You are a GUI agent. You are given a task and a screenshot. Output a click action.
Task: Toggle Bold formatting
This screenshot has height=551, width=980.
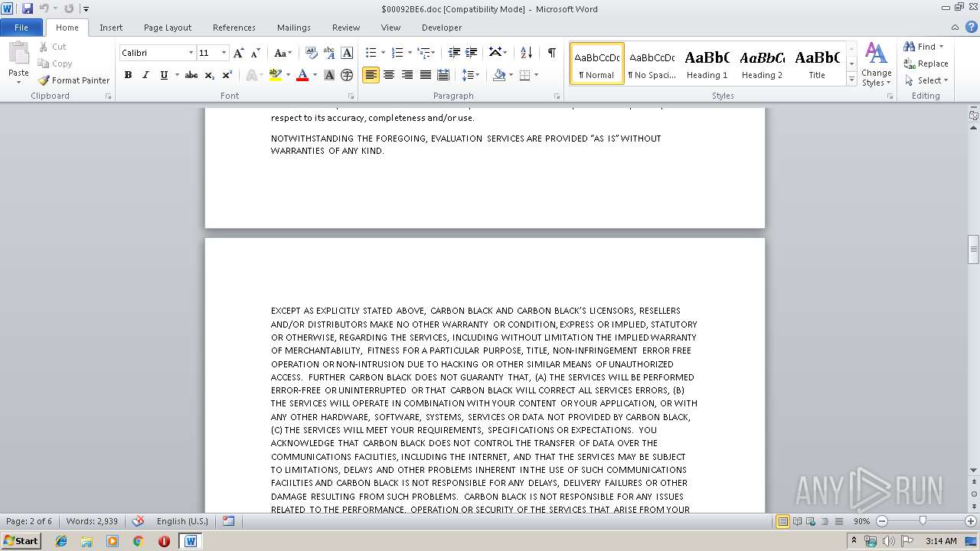pyautogui.click(x=128, y=75)
